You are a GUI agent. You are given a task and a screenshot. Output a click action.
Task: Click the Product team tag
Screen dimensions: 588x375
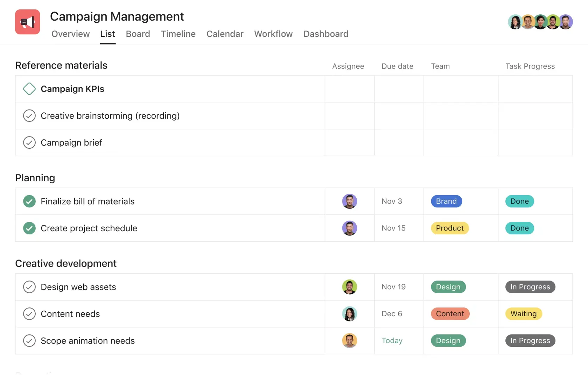coord(450,228)
